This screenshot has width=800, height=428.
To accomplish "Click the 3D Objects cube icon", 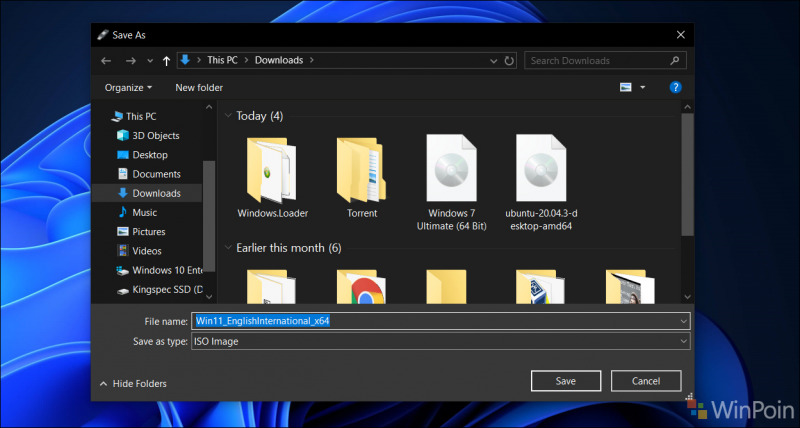I will (x=122, y=136).
